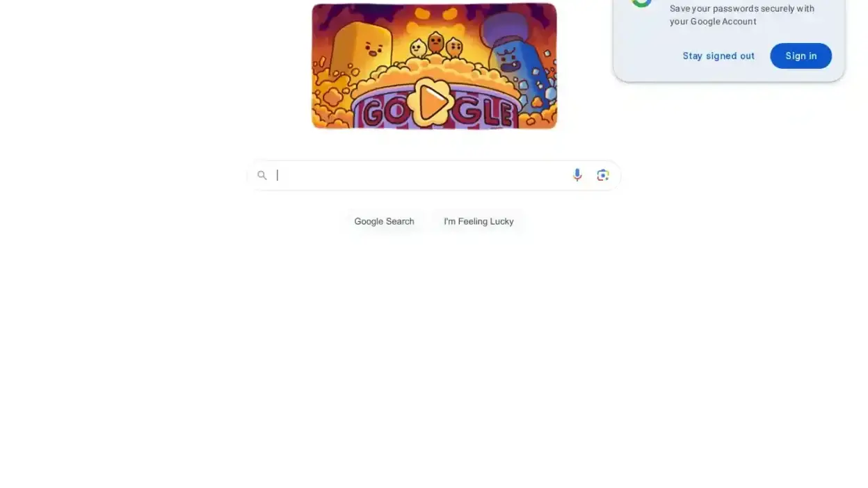Click the Google Search button
Screen dimensions: 868x488
point(384,221)
